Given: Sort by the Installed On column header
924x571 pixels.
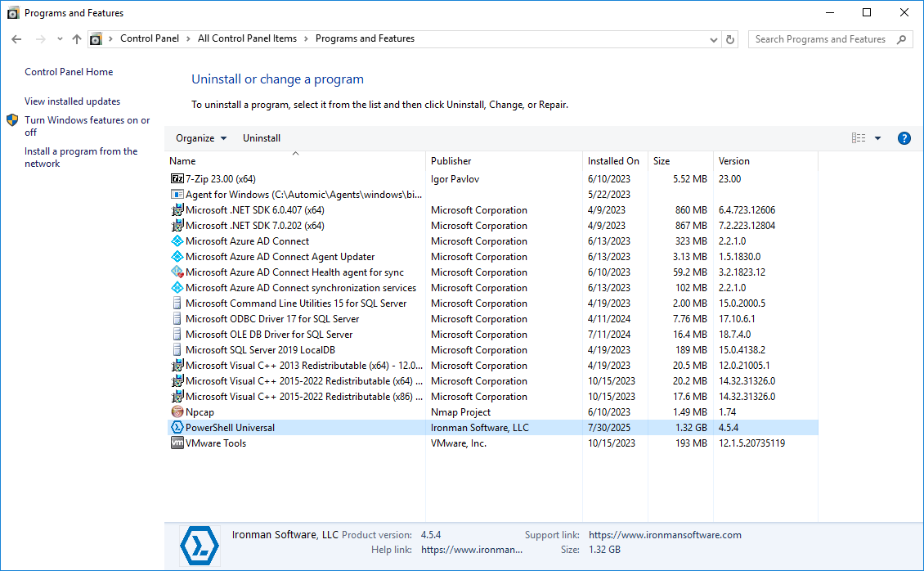Looking at the screenshot, I should [615, 161].
